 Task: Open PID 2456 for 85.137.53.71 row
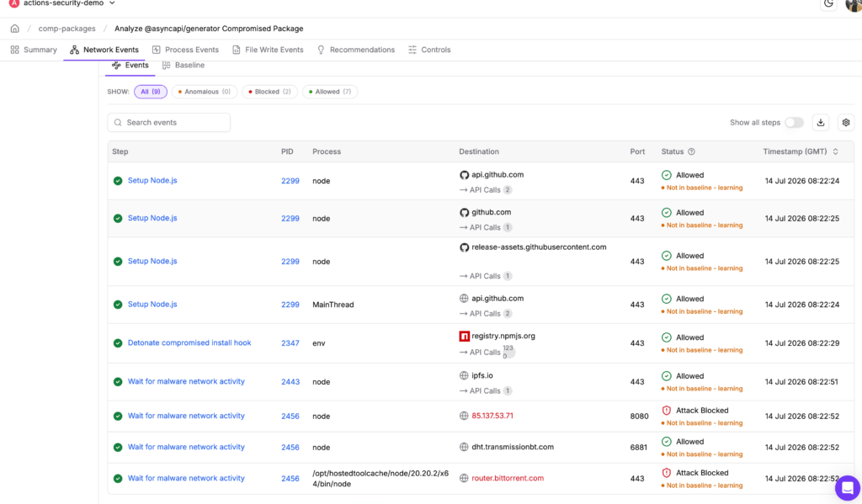[290, 416]
